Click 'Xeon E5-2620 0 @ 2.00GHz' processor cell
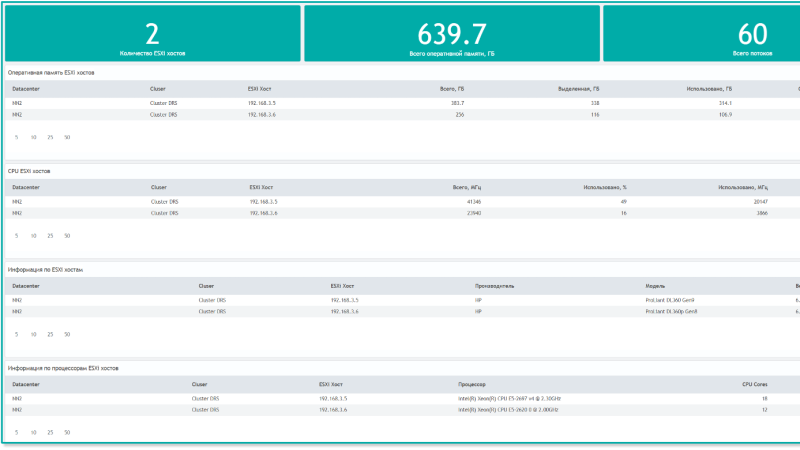Viewport: 800px width, 450px height. (508, 410)
